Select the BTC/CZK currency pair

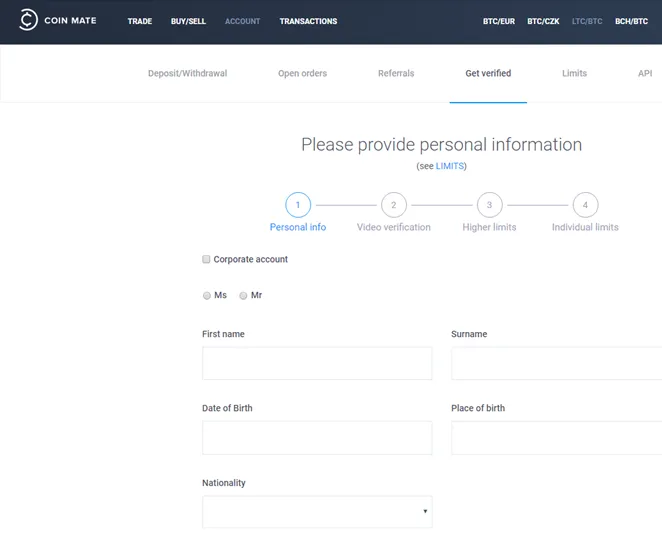[543, 21]
